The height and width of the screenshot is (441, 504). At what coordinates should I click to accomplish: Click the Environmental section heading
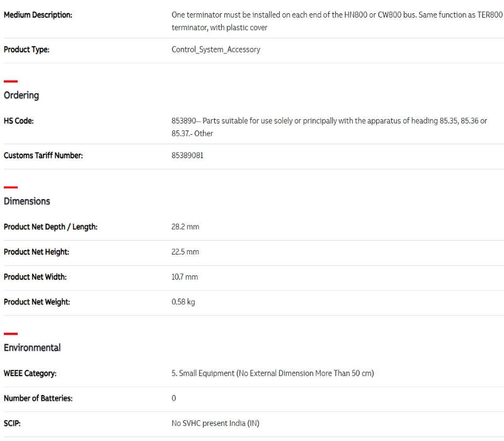(32, 348)
